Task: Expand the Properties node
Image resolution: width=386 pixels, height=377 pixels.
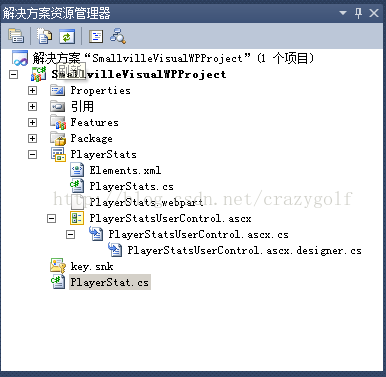Action: (32, 90)
